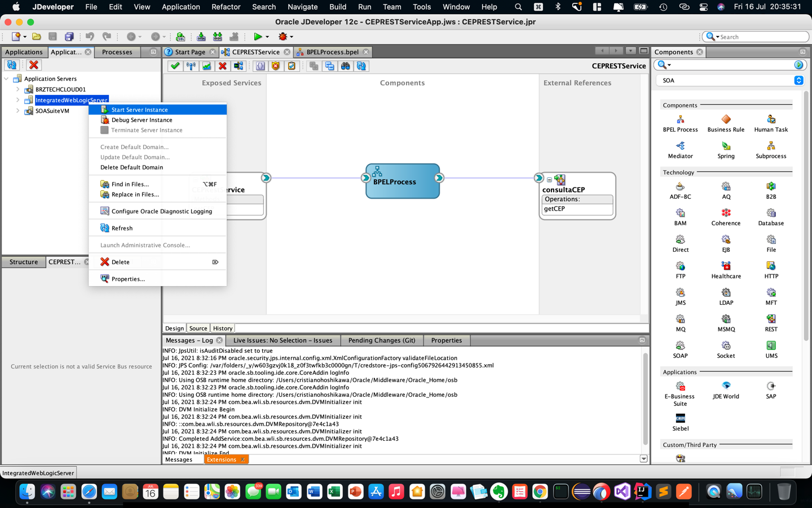
Task: Select the Human Task component icon
Action: (771, 119)
